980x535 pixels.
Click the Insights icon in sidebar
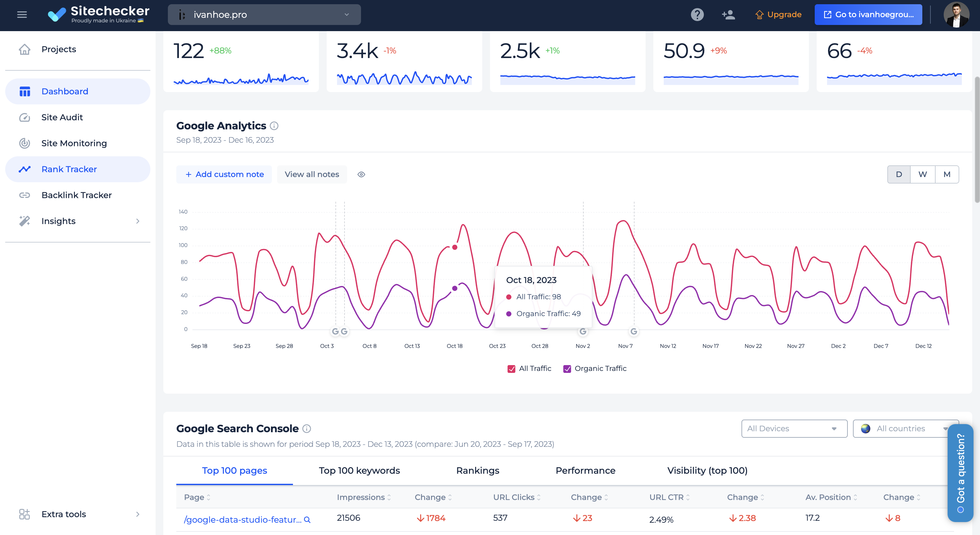(x=24, y=220)
